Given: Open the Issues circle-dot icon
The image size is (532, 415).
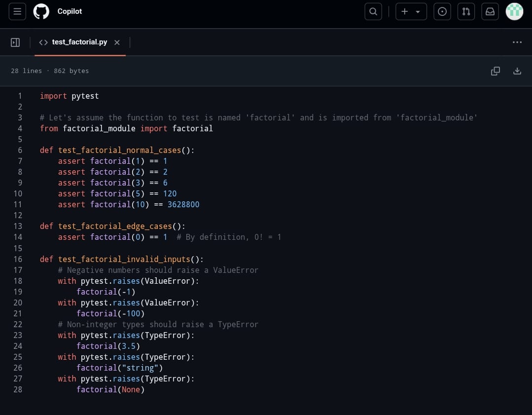Looking at the screenshot, I should [x=442, y=11].
